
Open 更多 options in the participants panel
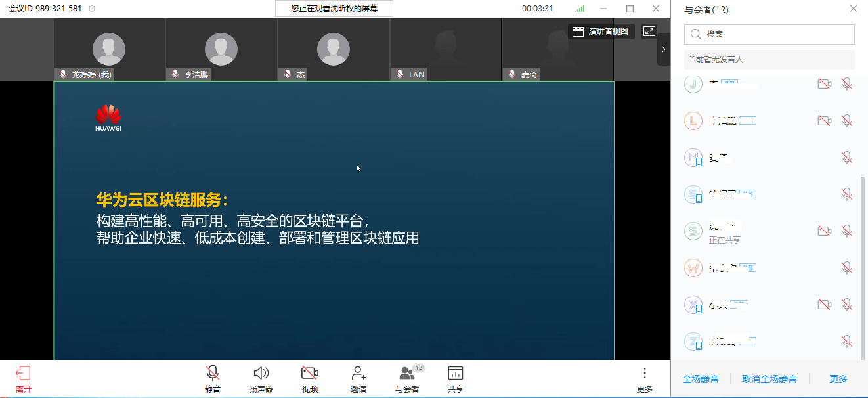[x=838, y=379]
